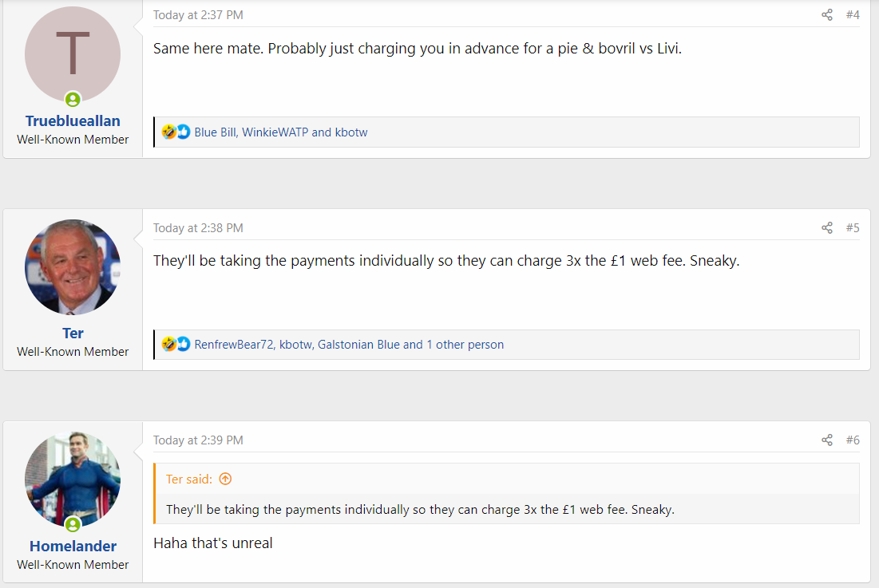The height and width of the screenshot is (588, 879).
Task: Open Ter's profile via username link
Action: point(73,333)
